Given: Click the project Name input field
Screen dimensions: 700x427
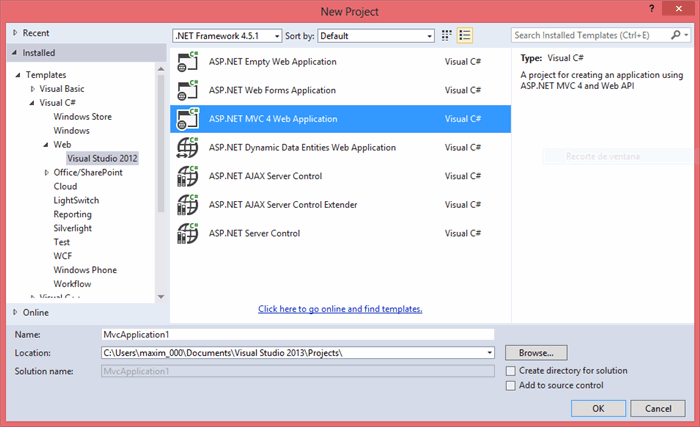Looking at the screenshot, I should tap(298, 335).
